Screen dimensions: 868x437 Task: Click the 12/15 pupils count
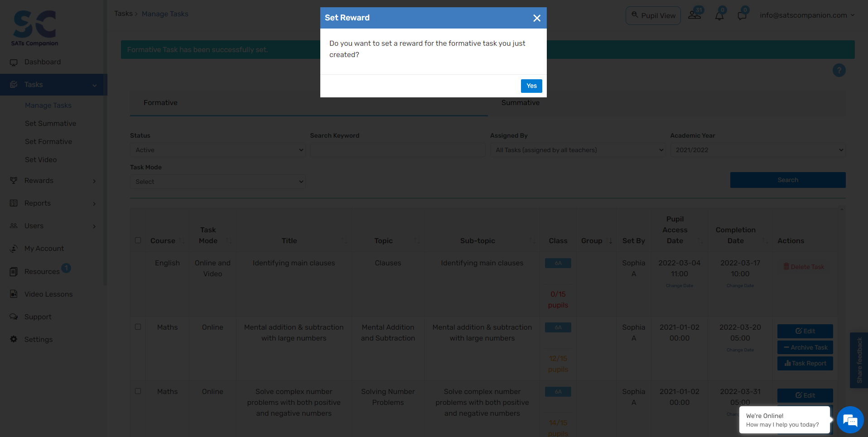tap(558, 364)
